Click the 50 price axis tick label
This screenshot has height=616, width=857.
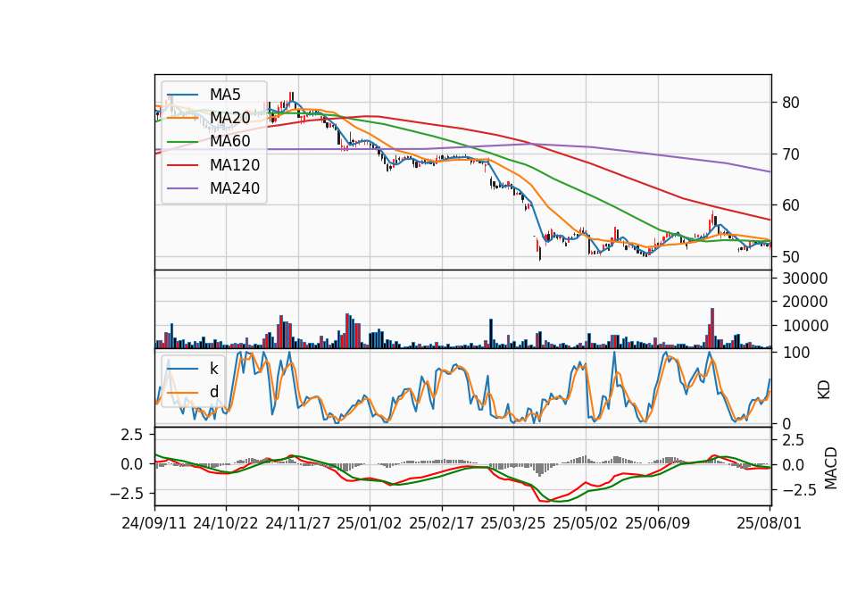coord(790,257)
